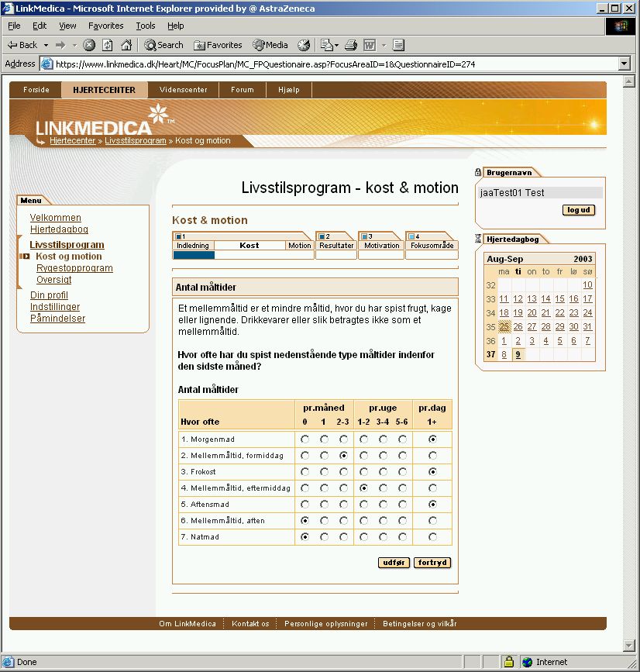
Task: Click the Refresh page toolbar icon
Action: [108, 45]
